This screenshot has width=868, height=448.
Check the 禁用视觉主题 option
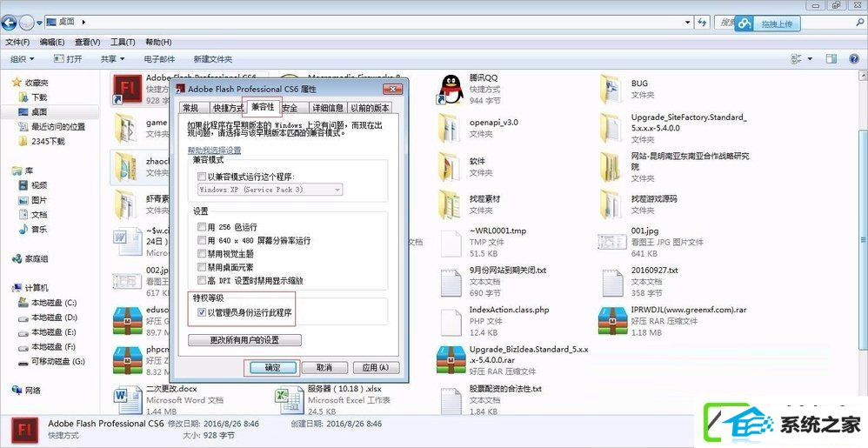pyautogui.click(x=202, y=254)
